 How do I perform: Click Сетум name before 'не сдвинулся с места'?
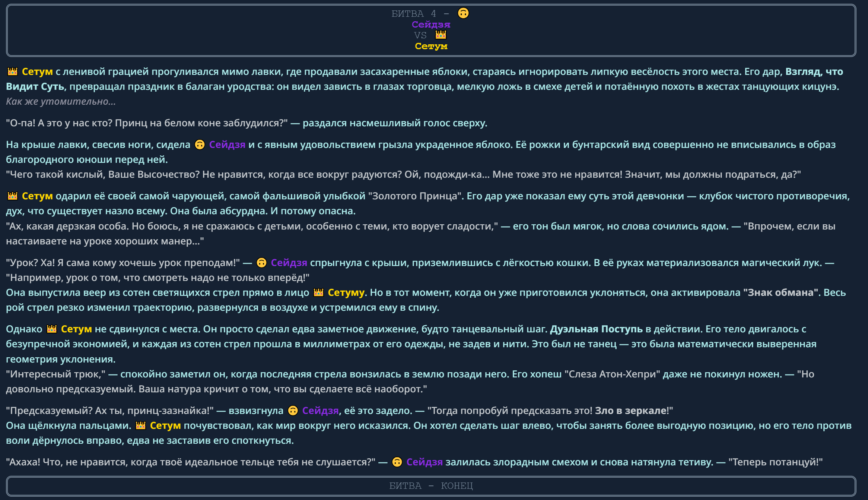76,329
